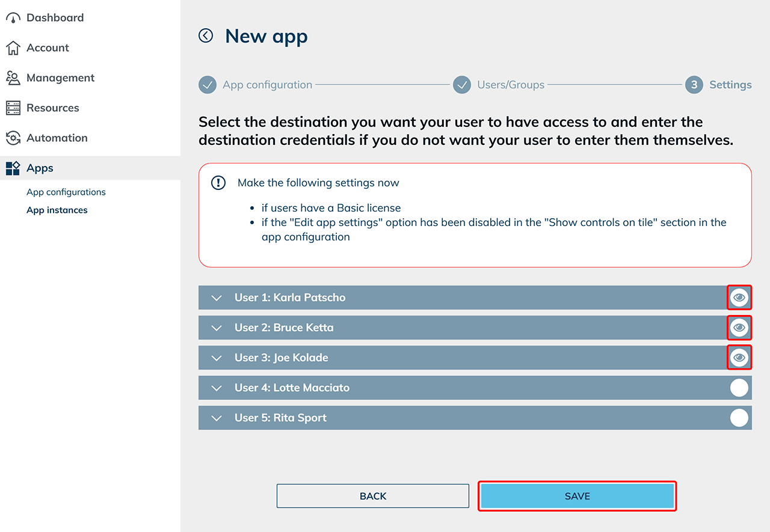This screenshot has height=532, width=770.
Task: Expand the User 1 Karla Patscho section
Action: point(217,298)
